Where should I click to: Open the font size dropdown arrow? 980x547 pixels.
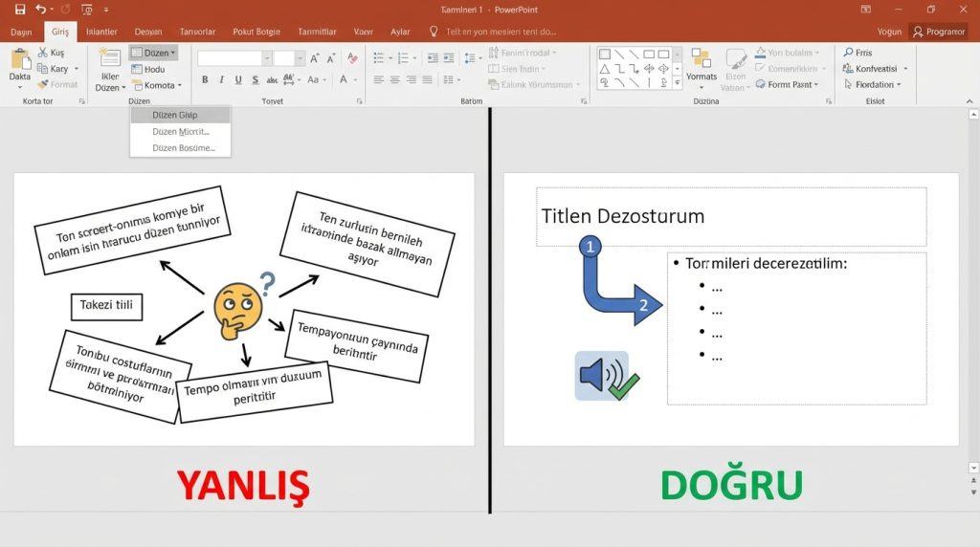point(300,58)
